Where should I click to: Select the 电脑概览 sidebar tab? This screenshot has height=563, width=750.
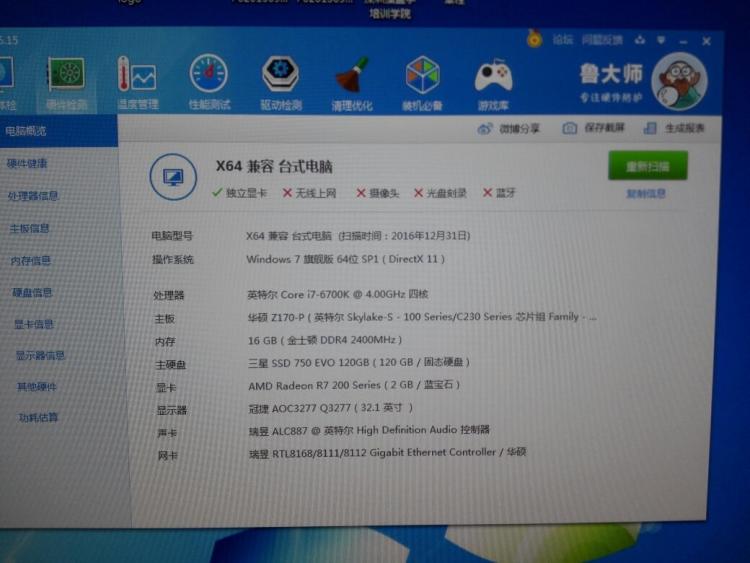tap(59, 131)
